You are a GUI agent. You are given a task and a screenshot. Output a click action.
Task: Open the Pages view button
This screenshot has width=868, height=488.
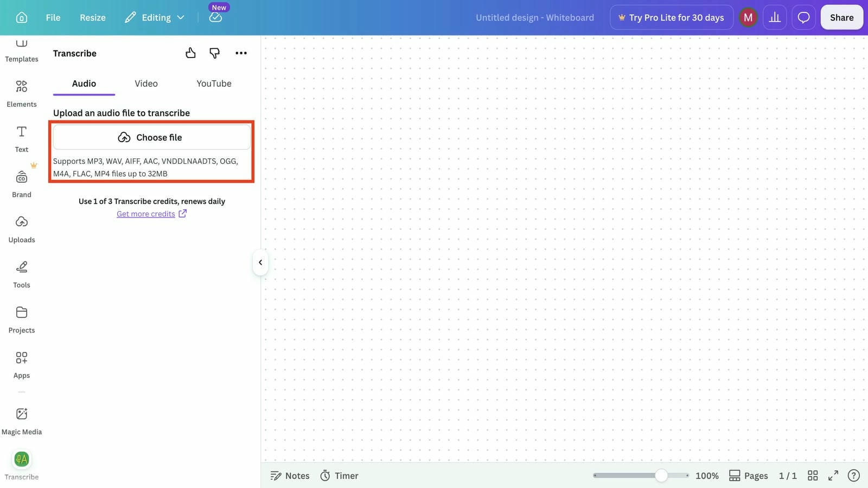pyautogui.click(x=749, y=476)
